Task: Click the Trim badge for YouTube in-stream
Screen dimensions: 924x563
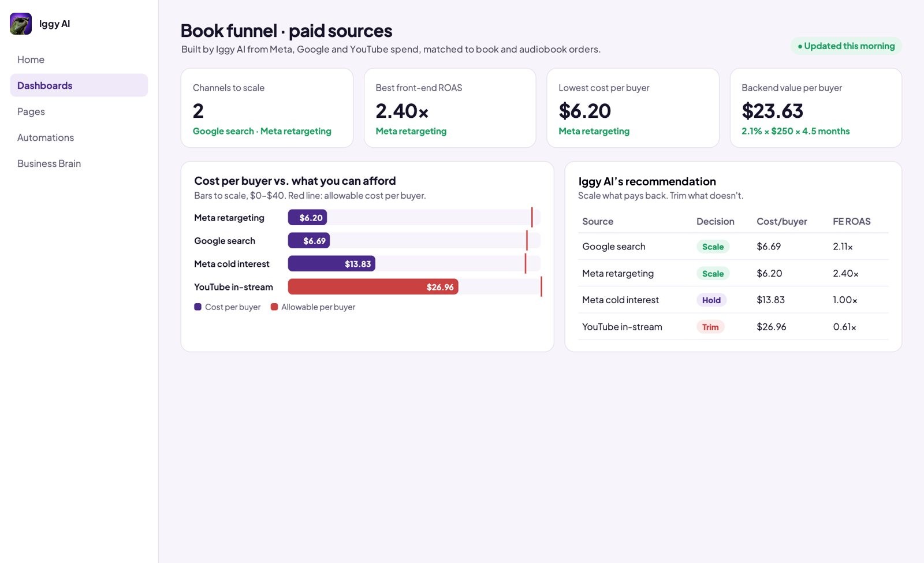Action: [x=710, y=327]
